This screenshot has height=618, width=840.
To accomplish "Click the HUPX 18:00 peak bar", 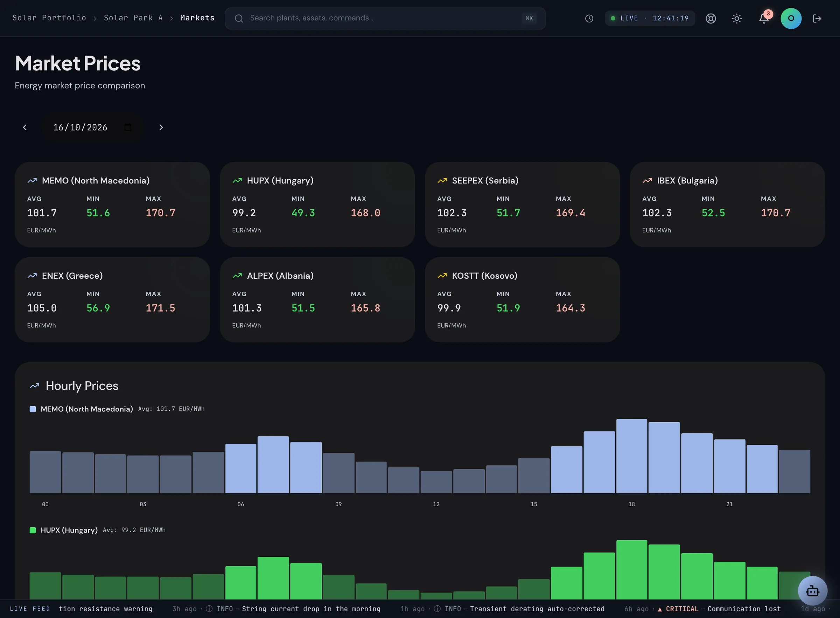I will (x=631, y=569).
